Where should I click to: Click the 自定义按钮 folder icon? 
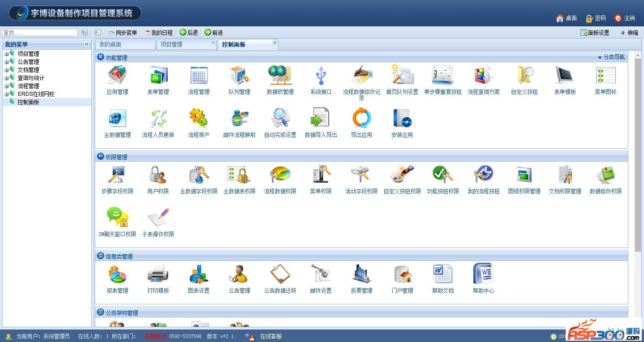tap(524, 75)
